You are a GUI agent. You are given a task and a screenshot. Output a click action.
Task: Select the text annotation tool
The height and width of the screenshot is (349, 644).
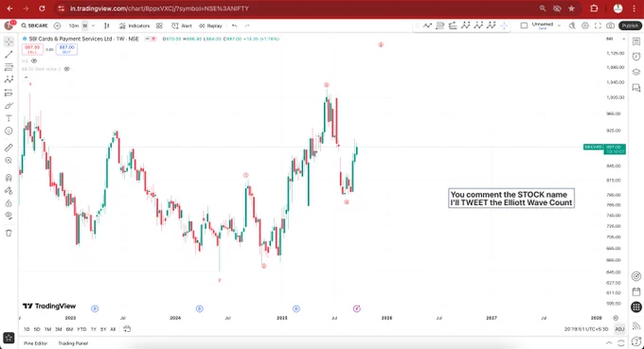[9, 118]
